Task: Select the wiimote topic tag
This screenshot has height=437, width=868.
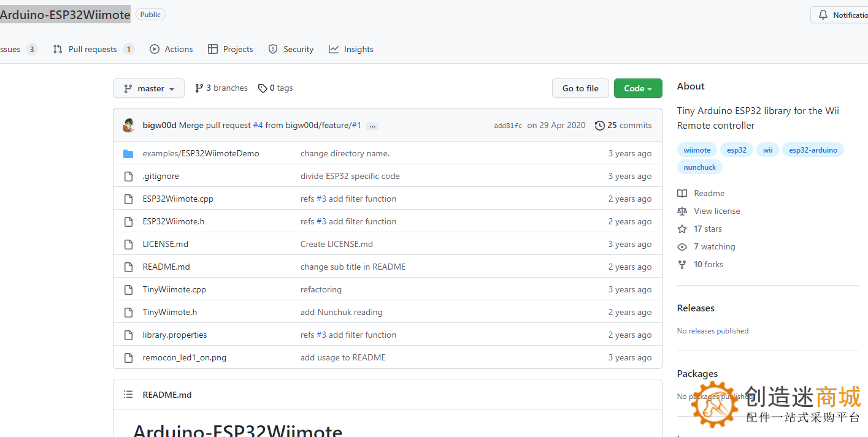Action: point(697,150)
